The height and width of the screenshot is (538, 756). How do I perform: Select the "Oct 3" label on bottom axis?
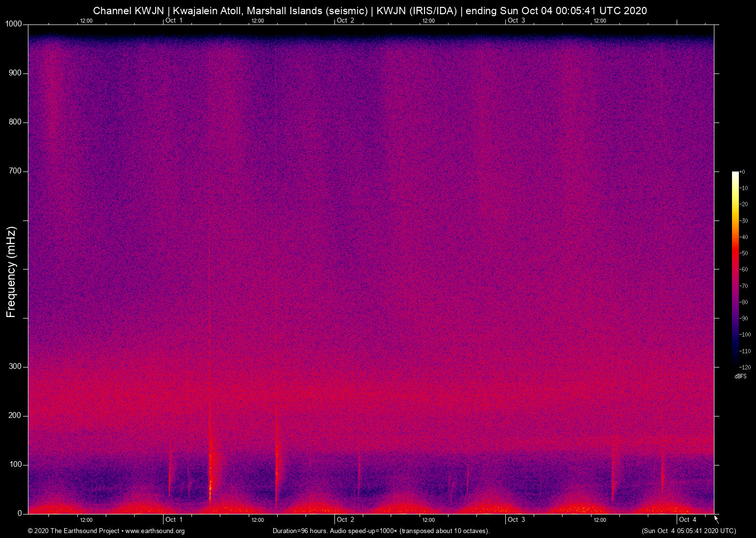(517, 520)
